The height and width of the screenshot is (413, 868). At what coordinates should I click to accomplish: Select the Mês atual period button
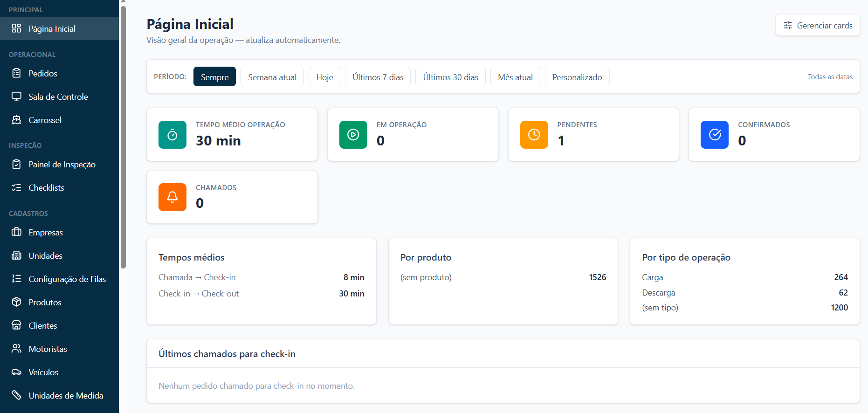coord(515,77)
